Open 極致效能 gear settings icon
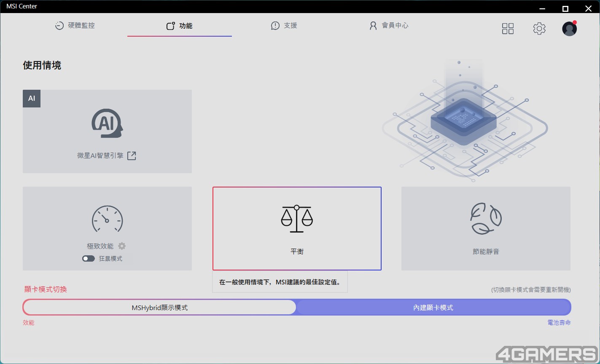The width and height of the screenshot is (600, 364). [x=122, y=246]
